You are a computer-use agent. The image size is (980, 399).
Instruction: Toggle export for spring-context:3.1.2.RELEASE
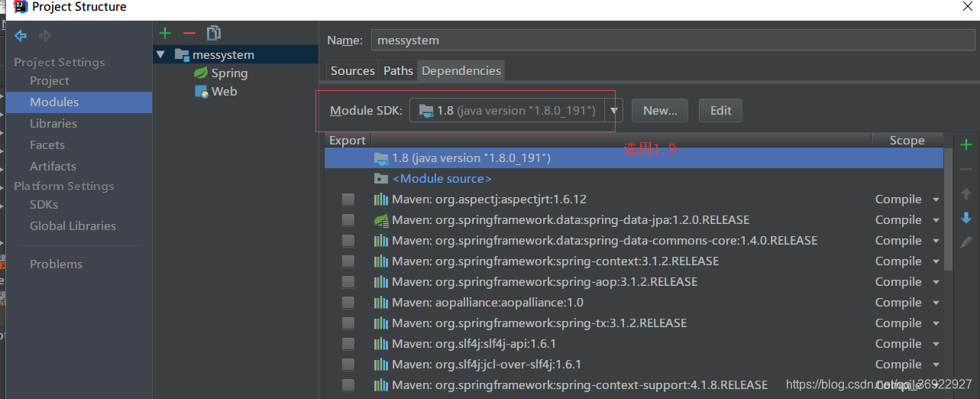[x=348, y=261]
